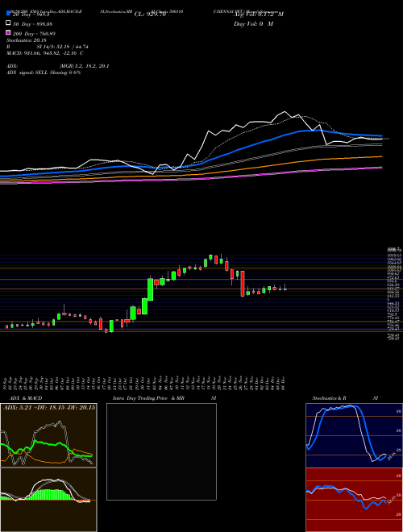Image resolution: width=403 pixels, height=532 pixels.
Task: Select the '20 Day - 949.3' legend text
Action: click(31, 15)
